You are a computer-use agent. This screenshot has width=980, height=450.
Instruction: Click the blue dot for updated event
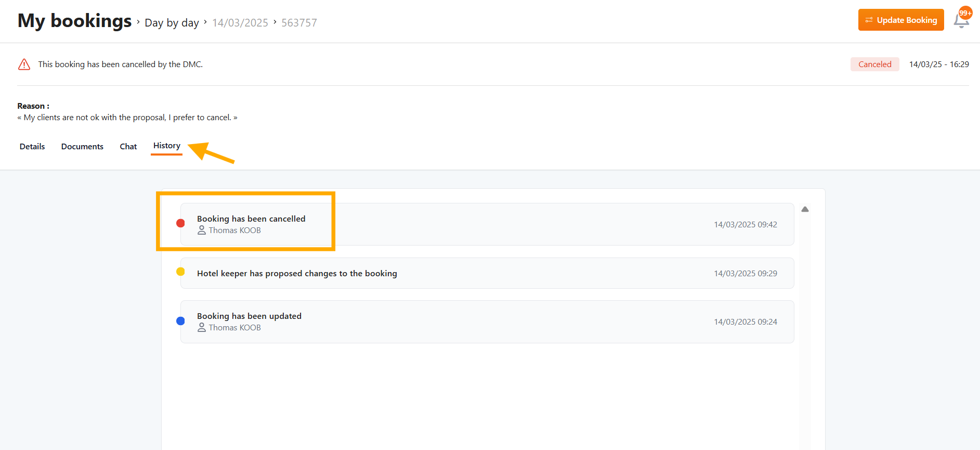(180, 321)
